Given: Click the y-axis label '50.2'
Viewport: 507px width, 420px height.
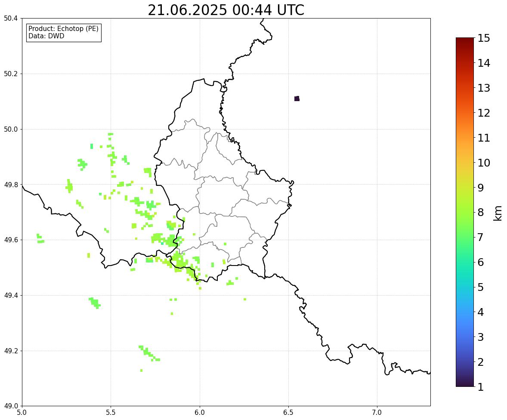Looking at the screenshot, I should point(10,74).
